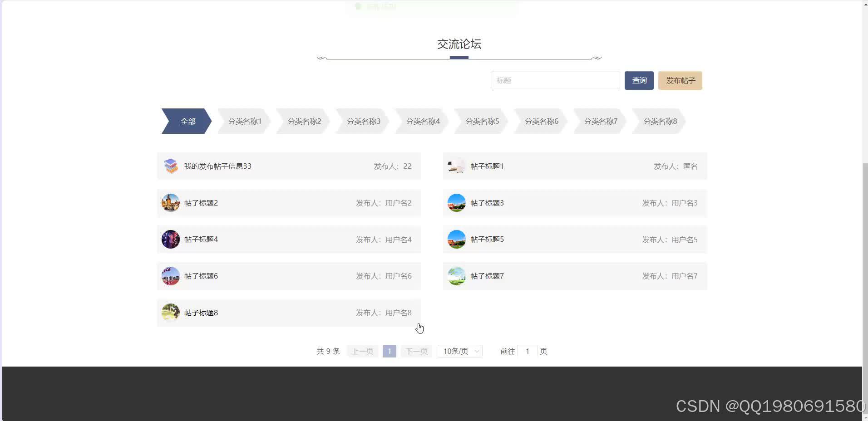Image resolution: width=868 pixels, height=421 pixels.
Task: Select the 全部 category filter
Action: point(187,121)
